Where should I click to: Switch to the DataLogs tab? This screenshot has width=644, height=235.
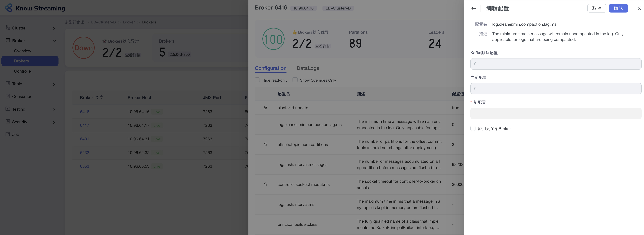coord(308,68)
